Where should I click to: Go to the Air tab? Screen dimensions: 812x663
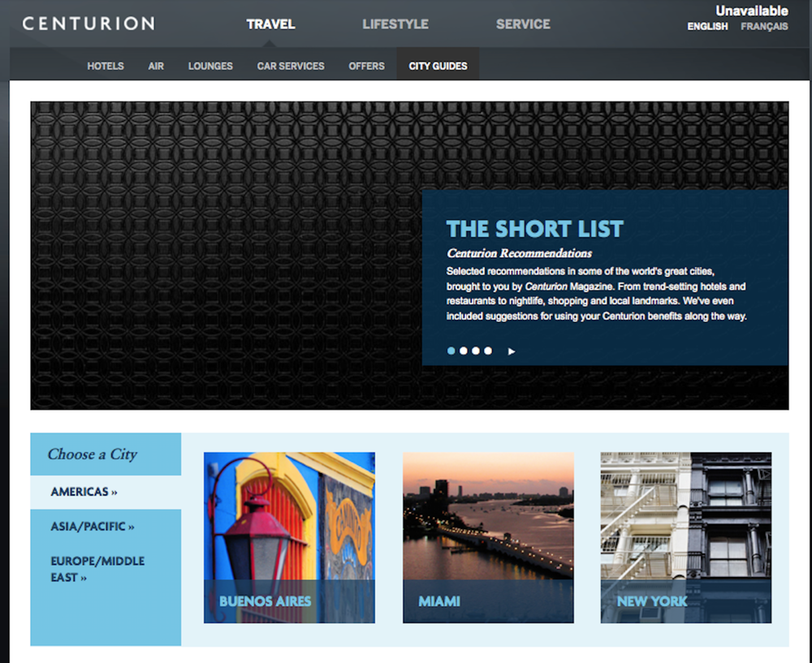[156, 67]
